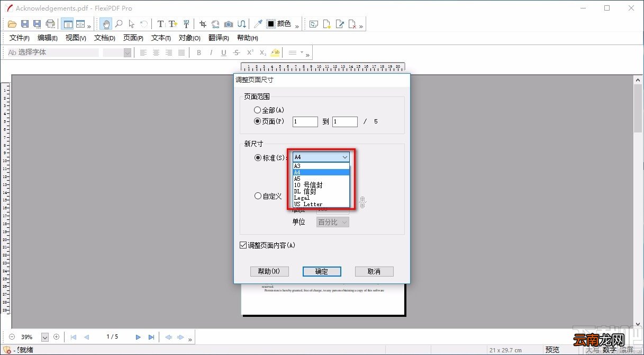The width and height of the screenshot is (644, 355).
Task: Open the 页面(P) menu
Action: click(133, 38)
